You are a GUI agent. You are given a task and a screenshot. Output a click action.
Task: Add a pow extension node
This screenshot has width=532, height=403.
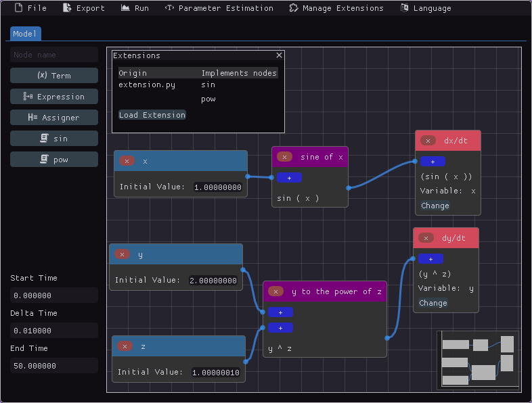point(54,160)
